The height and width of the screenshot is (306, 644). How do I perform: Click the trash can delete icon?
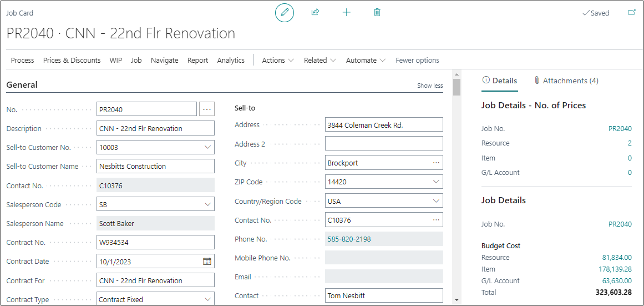click(x=377, y=12)
